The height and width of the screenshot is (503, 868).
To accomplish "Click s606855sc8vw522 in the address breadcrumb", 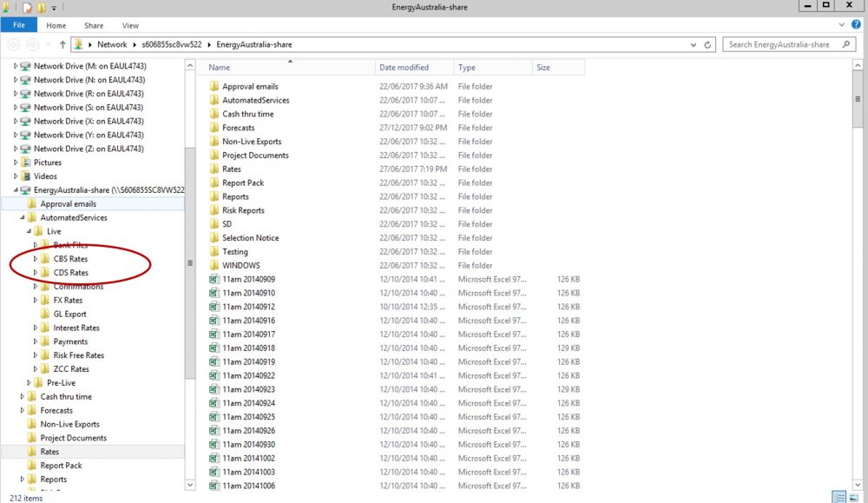I will [x=172, y=44].
